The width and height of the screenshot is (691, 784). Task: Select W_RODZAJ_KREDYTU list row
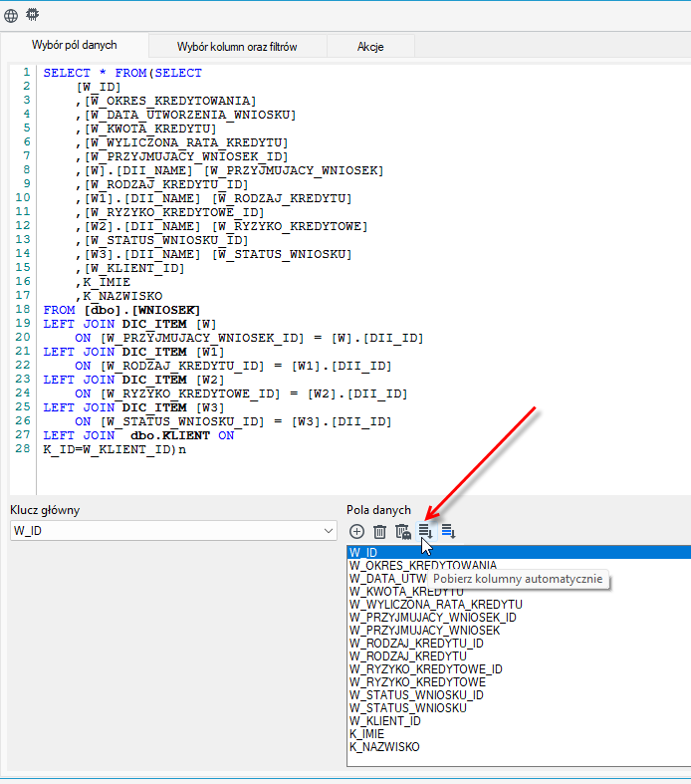(519, 656)
